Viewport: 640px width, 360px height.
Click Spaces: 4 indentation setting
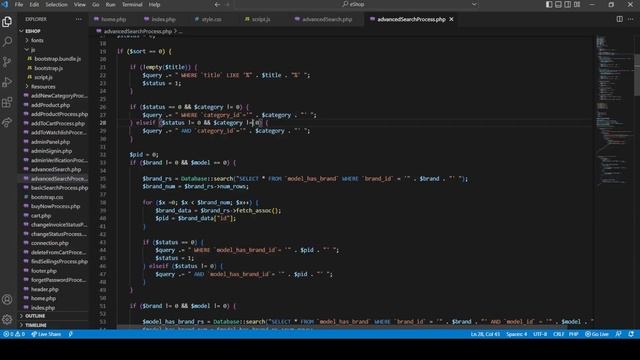(517, 334)
